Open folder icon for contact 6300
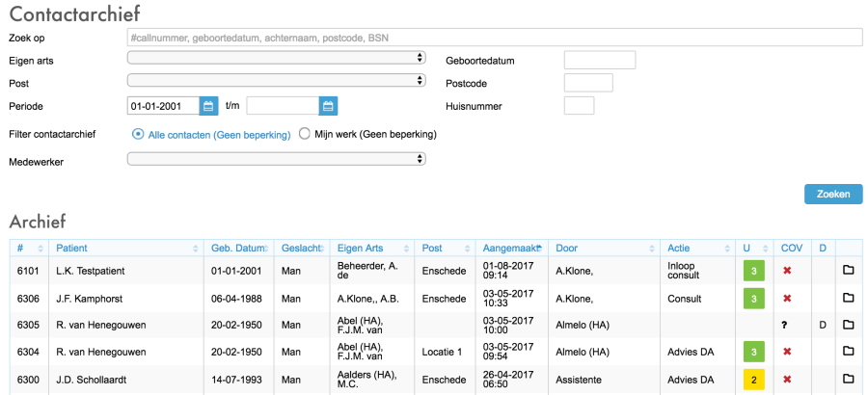Image resolution: width=868 pixels, height=395 pixels. pyautogui.click(x=848, y=379)
